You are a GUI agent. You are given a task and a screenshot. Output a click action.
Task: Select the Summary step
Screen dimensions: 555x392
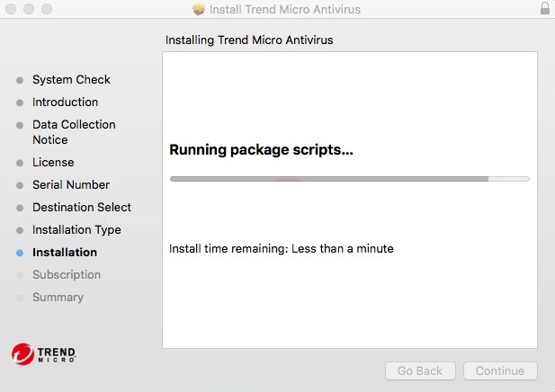coord(58,298)
